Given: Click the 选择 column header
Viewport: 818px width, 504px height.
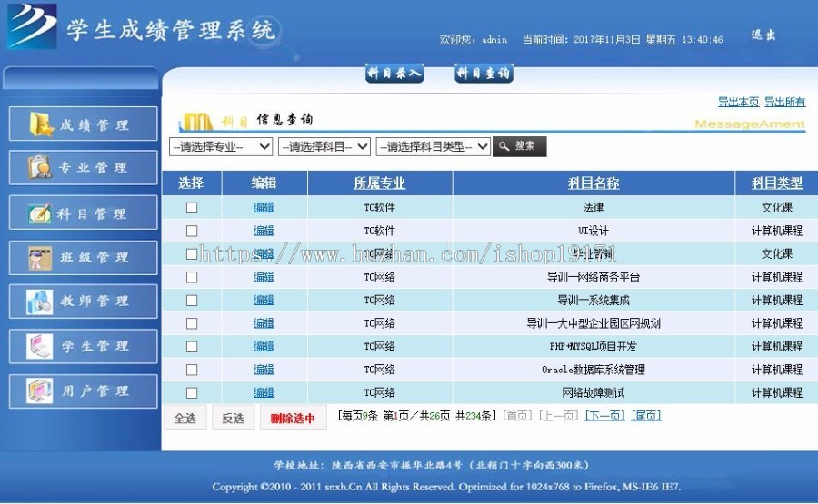Looking at the screenshot, I should [x=191, y=183].
